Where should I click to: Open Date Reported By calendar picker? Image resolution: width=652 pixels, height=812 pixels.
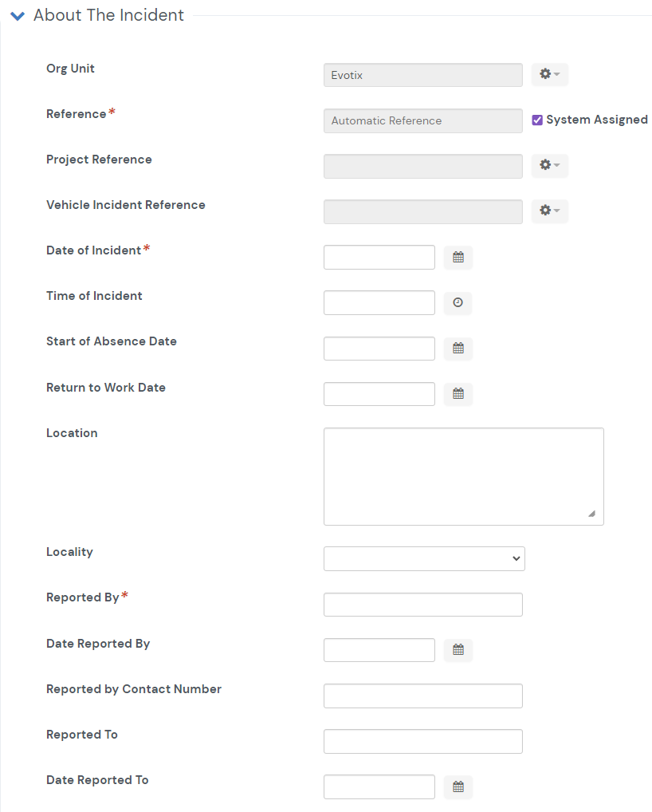click(x=458, y=650)
